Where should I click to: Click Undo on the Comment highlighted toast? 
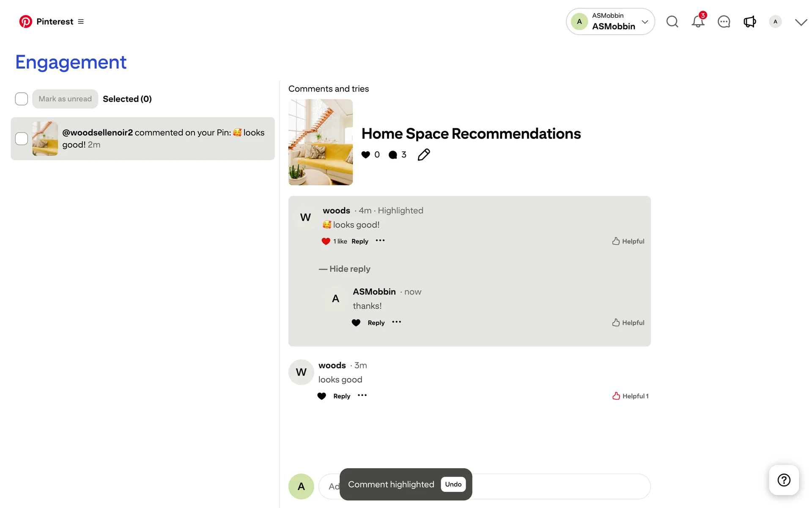pyautogui.click(x=453, y=484)
